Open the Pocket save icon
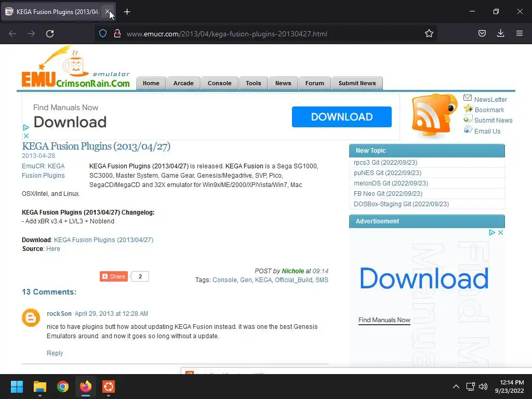This screenshot has width=532, height=399. tap(482, 33)
